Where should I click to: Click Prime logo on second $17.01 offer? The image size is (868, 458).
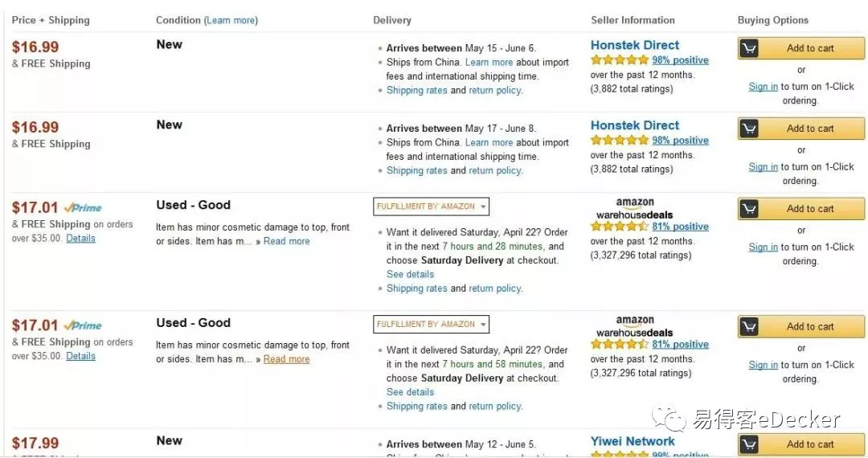tap(84, 326)
